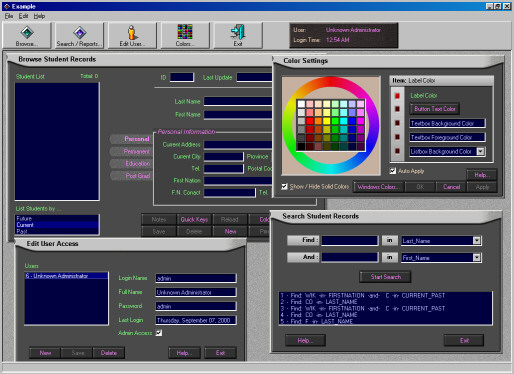Image resolution: width=514 pixels, height=374 pixels.
Task: Click the And text field
Action: point(350,257)
